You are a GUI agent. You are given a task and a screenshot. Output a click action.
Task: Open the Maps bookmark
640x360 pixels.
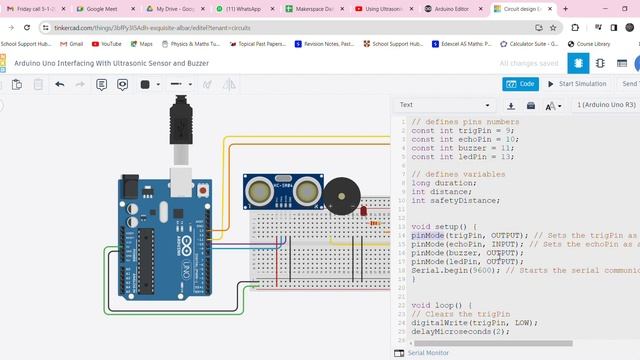point(141,44)
